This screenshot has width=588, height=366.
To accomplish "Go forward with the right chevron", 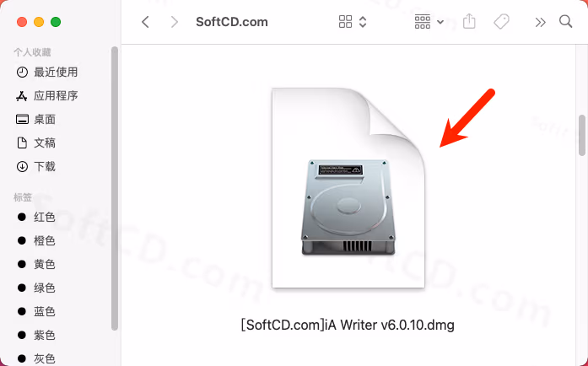I will pyautogui.click(x=174, y=22).
